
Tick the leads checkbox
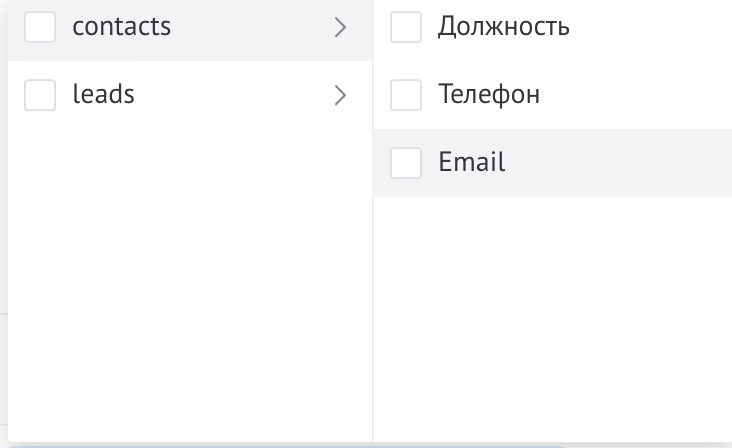tap(40, 95)
